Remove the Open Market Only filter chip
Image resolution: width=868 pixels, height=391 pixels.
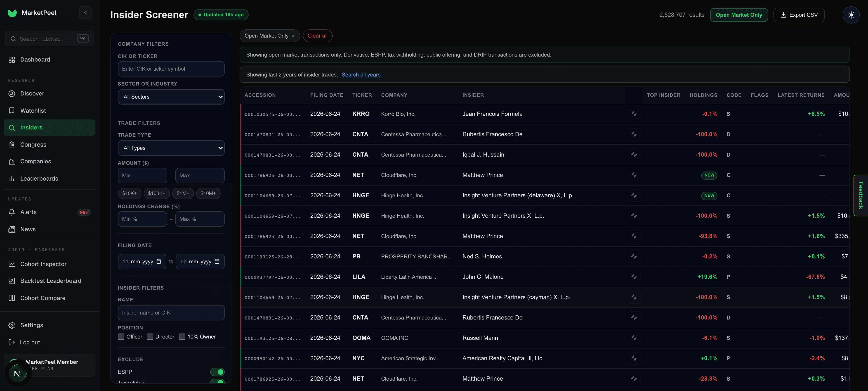[x=293, y=36]
